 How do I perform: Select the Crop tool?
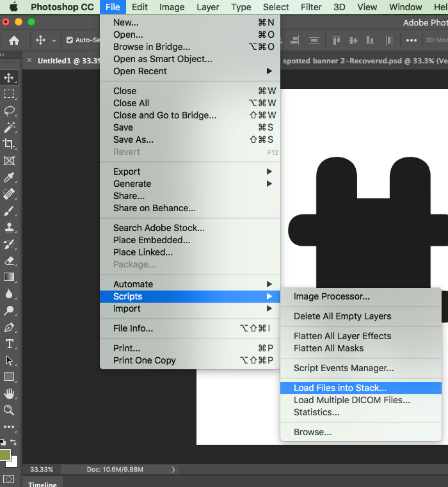tap(9, 144)
